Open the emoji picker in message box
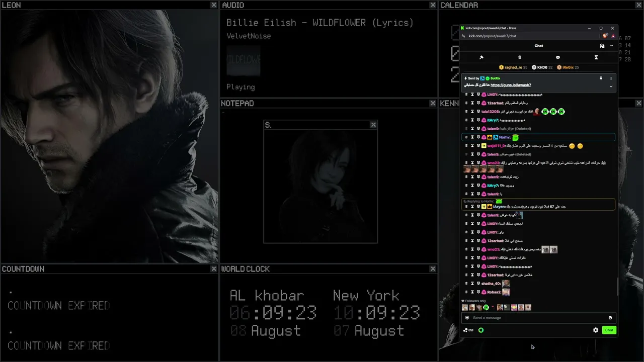The image size is (644, 362). click(610, 318)
